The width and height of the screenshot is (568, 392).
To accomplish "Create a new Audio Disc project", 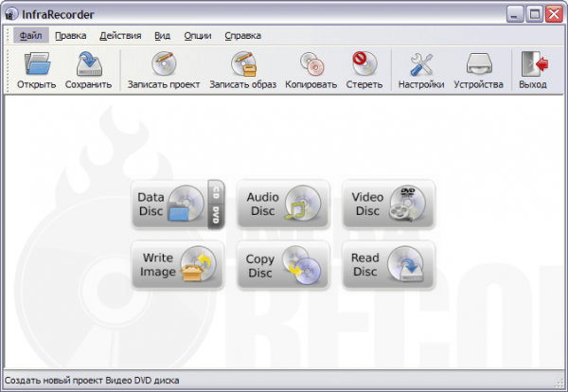I will point(282,205).
